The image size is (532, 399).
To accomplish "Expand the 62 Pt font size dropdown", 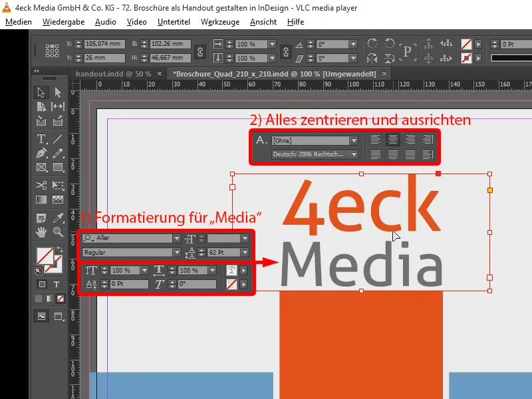I will [244, 251].
